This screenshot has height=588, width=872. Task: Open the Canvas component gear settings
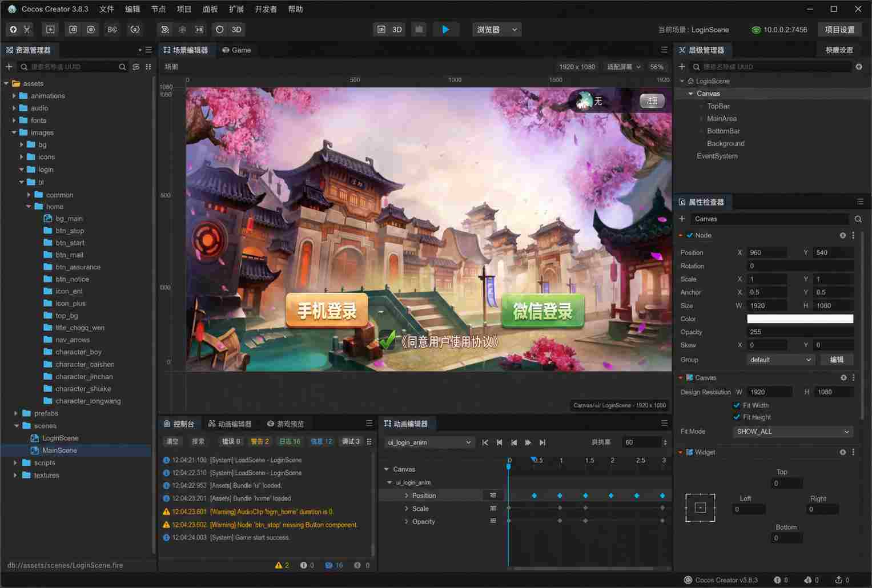[x=843, y=377]
